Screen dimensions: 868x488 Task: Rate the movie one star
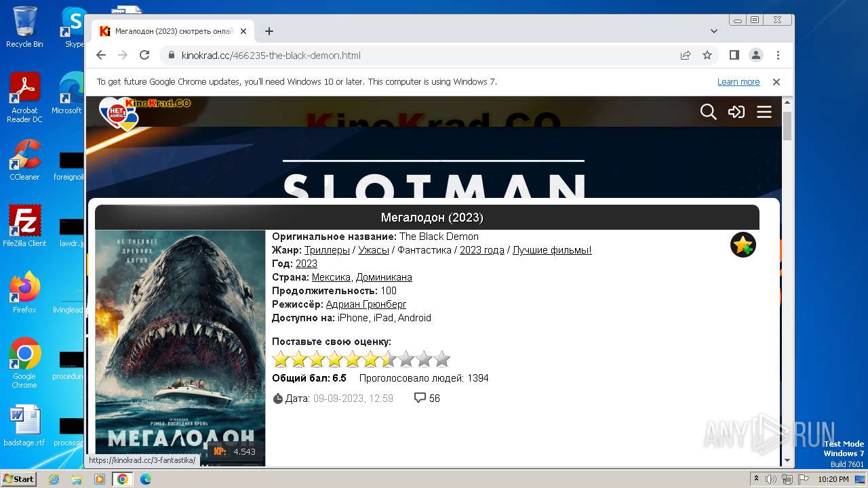281,359
